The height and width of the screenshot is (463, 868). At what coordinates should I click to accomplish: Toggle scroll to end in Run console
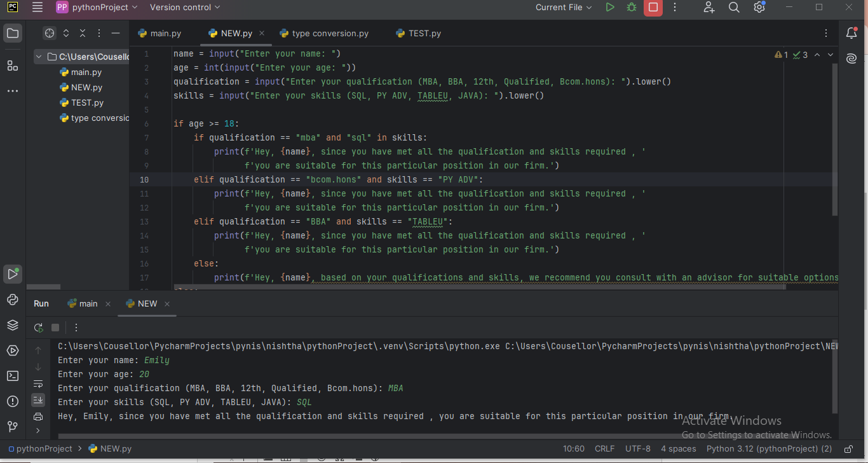point(38,400)
